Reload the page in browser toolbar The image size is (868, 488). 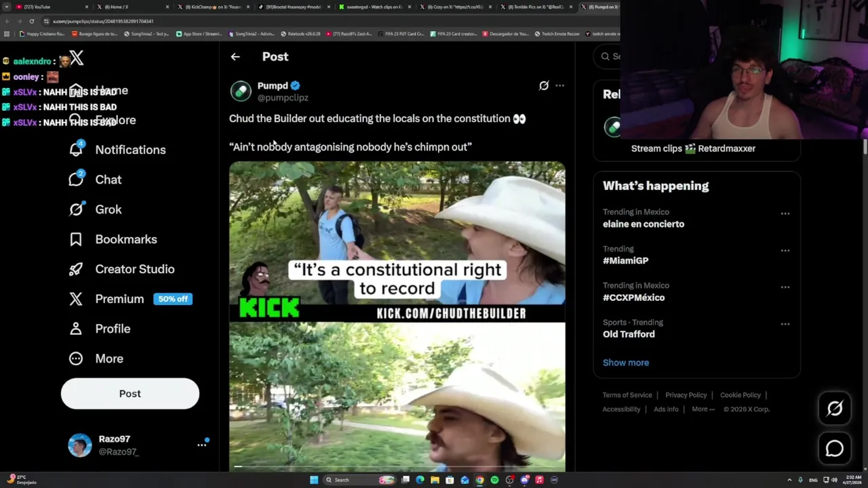pos(31,21)
